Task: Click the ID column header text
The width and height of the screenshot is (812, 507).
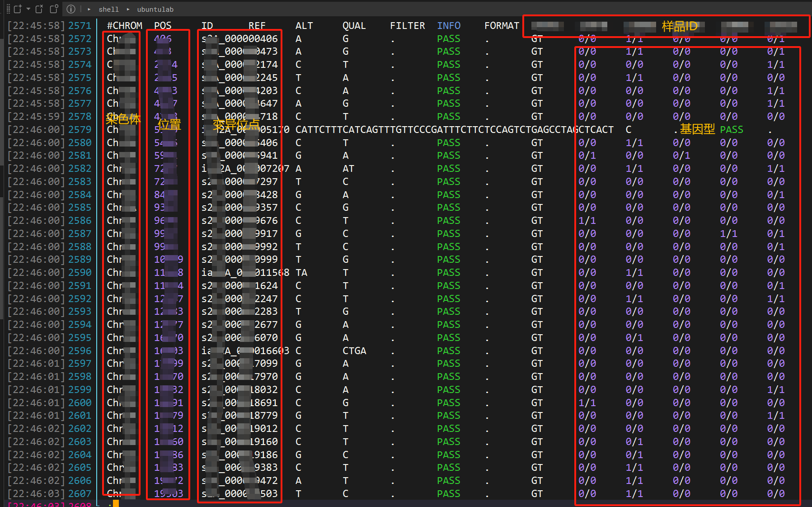Action: click(207, 26)
